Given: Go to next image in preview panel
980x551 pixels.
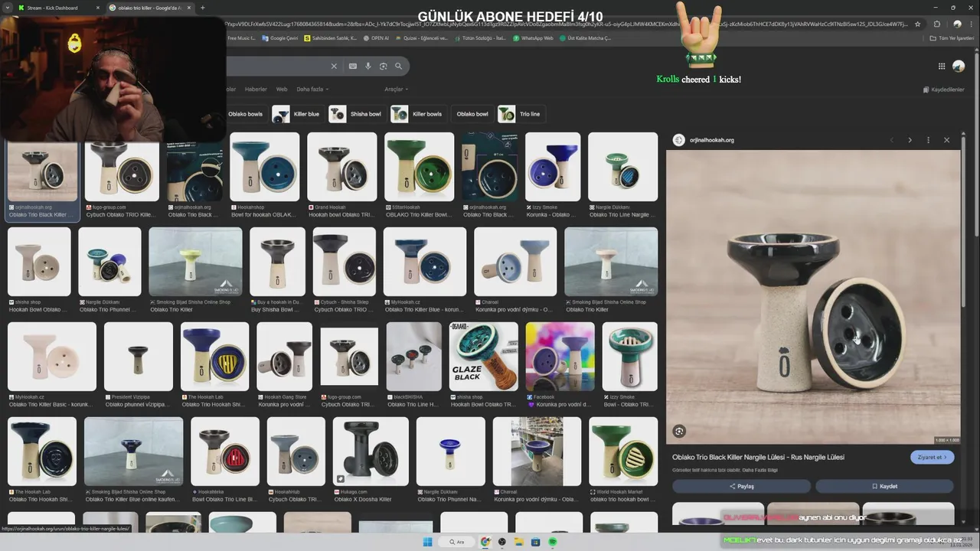Looking at the screenshot, I should pyautogui.click(x=910, y=140).
